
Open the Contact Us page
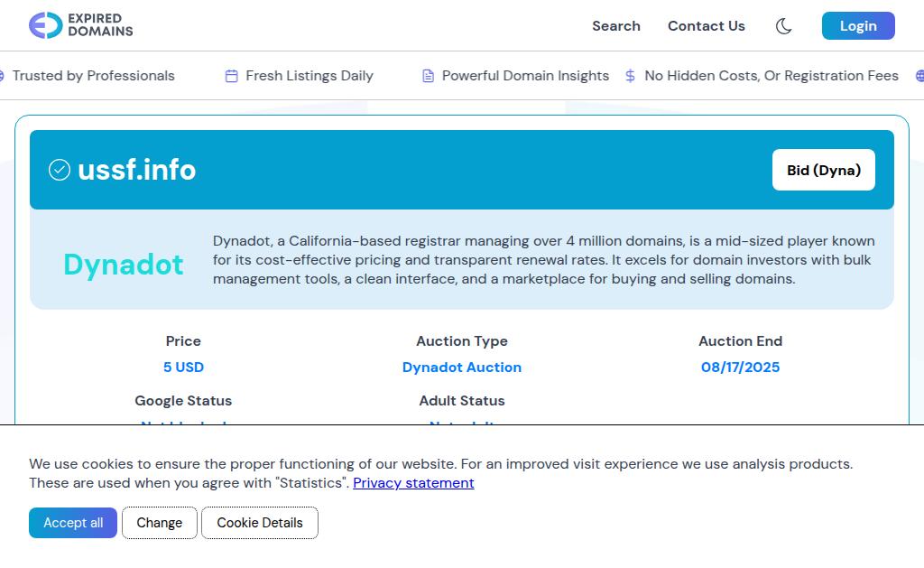706,26
